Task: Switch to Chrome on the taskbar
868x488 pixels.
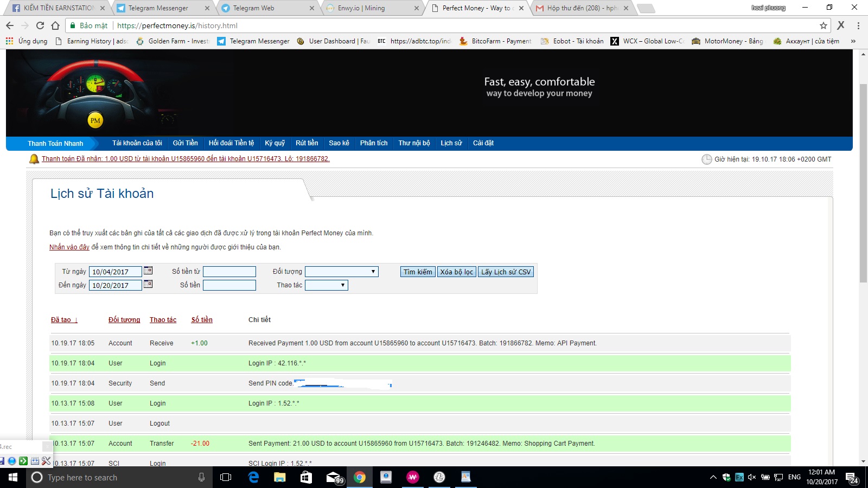Action: [x=359, y=477]
